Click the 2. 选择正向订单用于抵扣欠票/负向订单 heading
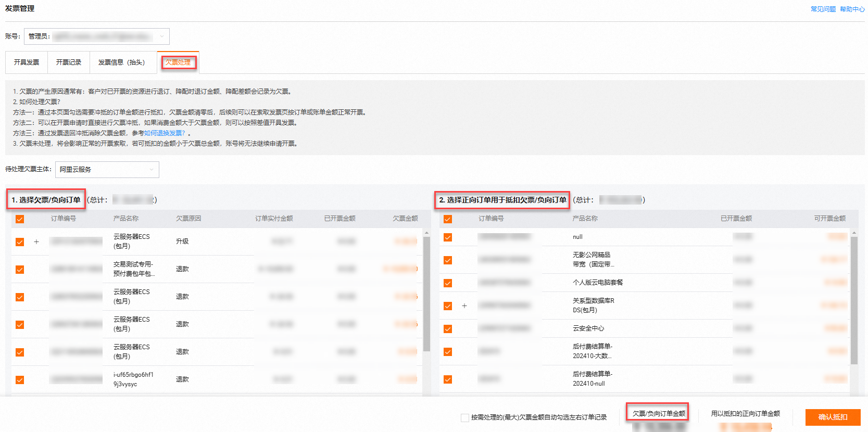 [x=502, y=200]
